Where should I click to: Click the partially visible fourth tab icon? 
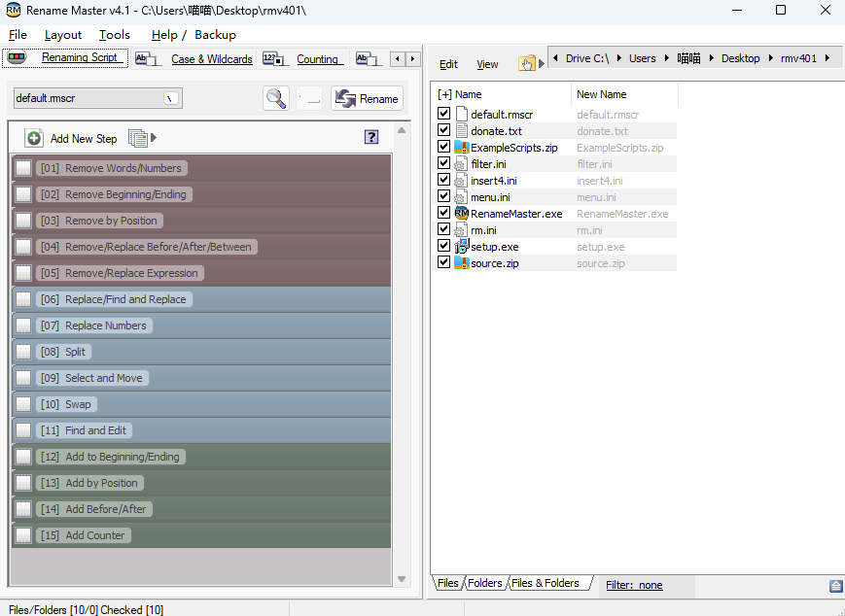[369, 58]
